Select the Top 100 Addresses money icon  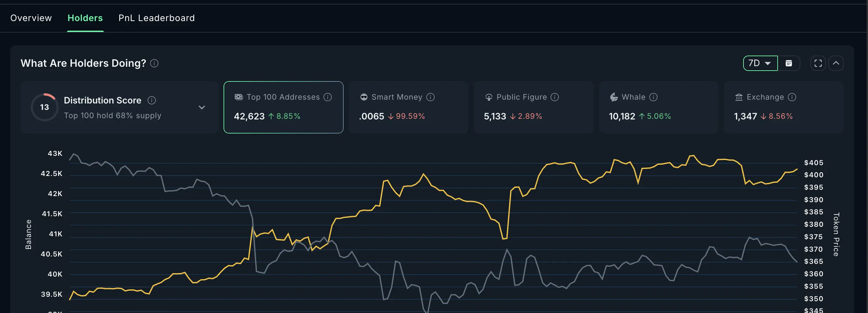coord(239,97)
